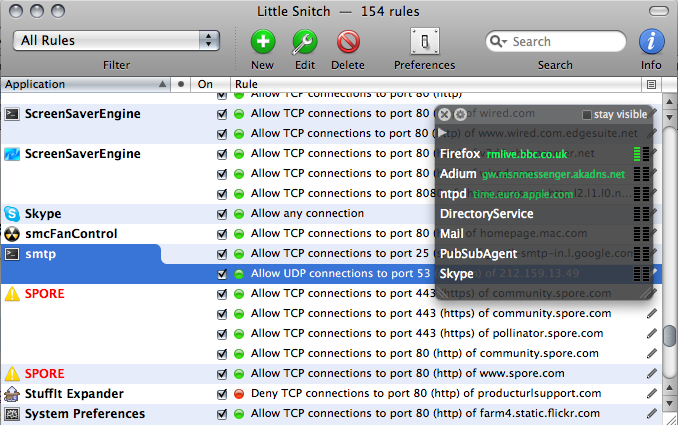Screen dimensions: 678x425
Task: Click the scrollbar up arrow at top
Action: coord(669,102)
